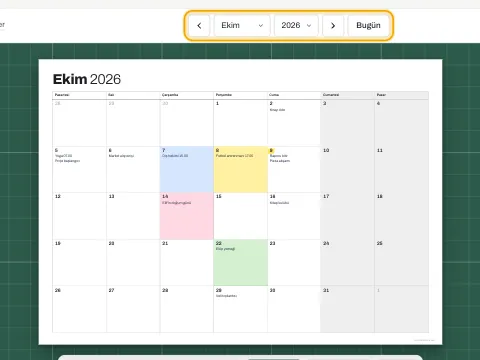Open the first event on October 5

click(63, 156)
